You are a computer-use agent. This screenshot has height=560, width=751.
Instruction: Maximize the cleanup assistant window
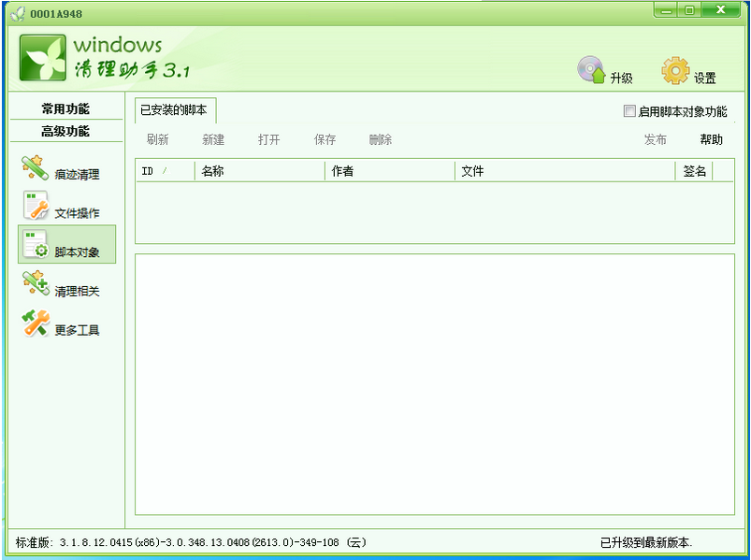(689, 10)
